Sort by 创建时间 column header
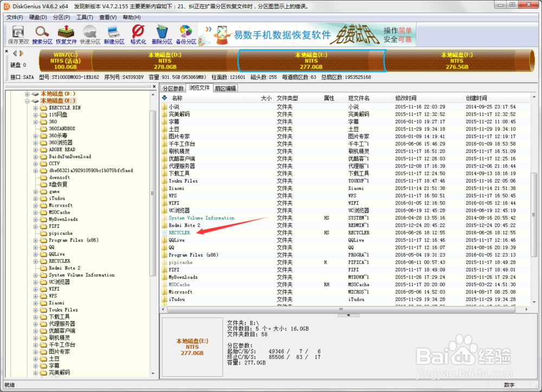This screenshot has width=542, height=392. (x=496, y=98)
